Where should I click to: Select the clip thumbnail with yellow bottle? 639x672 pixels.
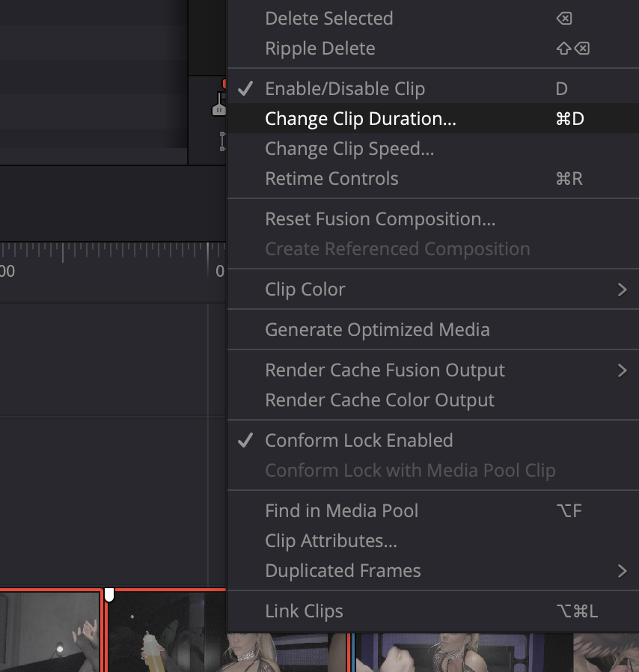[x=167, y=632]
